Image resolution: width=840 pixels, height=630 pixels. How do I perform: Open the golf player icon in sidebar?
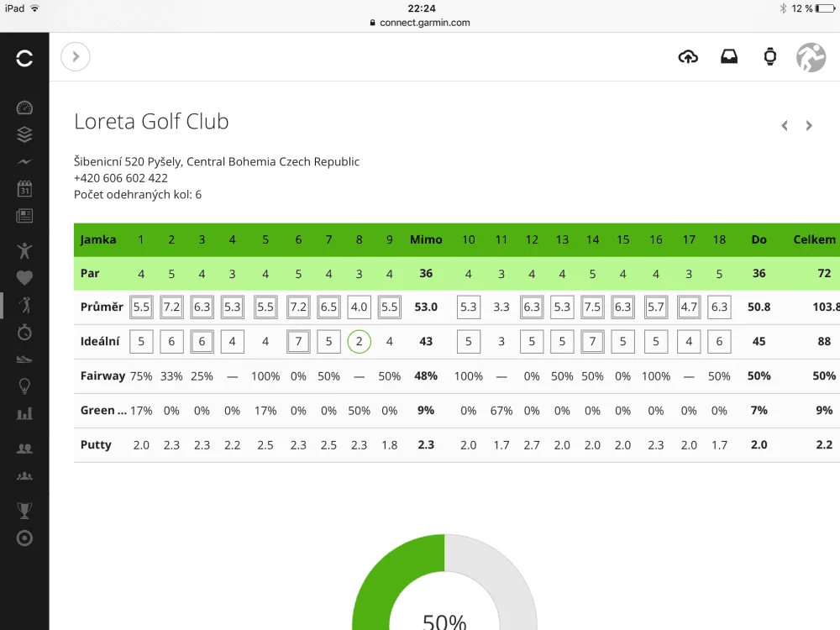[24, 305]
